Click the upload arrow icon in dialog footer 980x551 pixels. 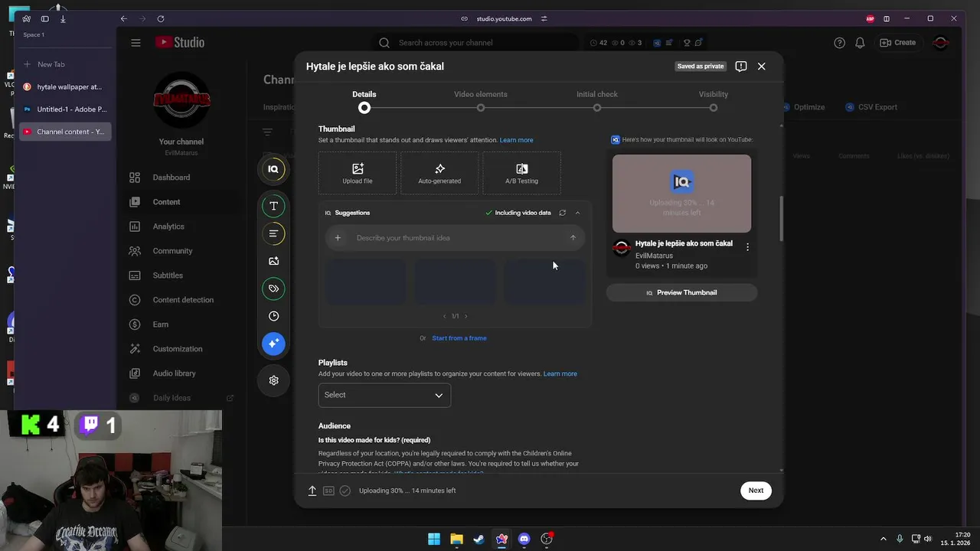point(312,491)
